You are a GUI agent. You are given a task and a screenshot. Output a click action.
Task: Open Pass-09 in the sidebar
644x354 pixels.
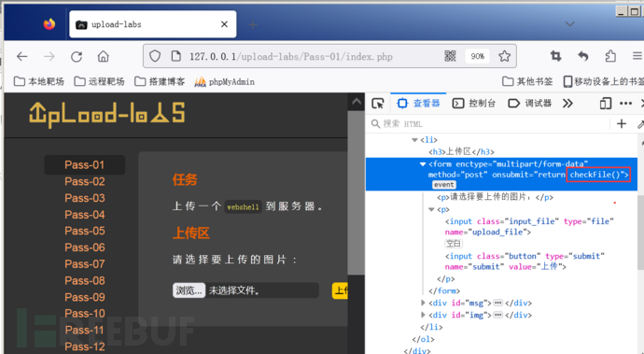click(x=85, y=297)
